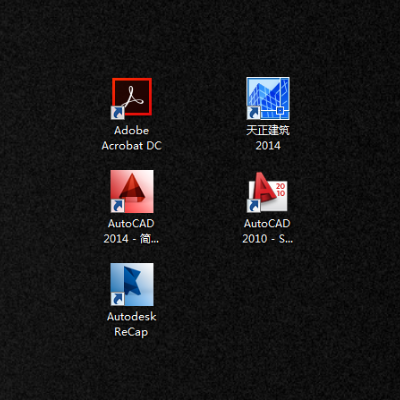
Task: Click the 'Adobe' word in icon label
Action: (x=132, y=130)
